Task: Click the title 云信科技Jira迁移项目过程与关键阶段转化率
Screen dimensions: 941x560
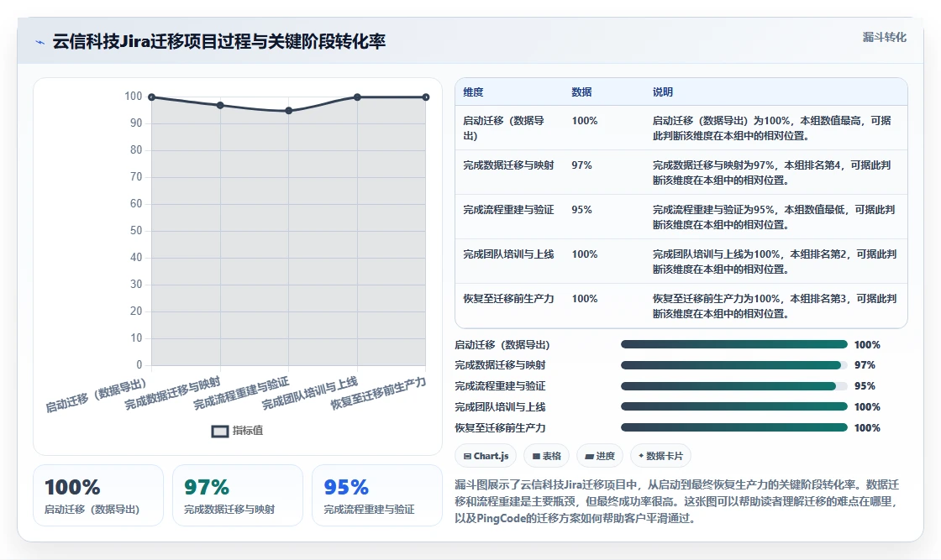Action: pos(219,41)
